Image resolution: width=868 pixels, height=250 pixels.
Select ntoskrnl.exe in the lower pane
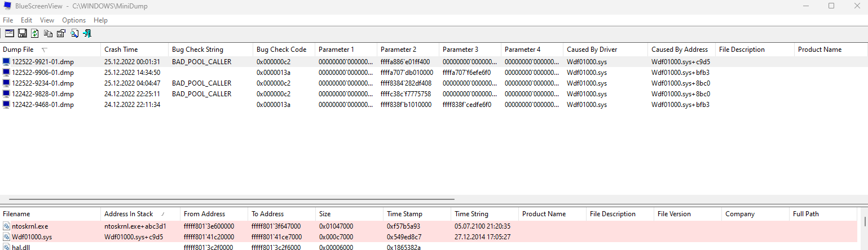pos(30,226)
